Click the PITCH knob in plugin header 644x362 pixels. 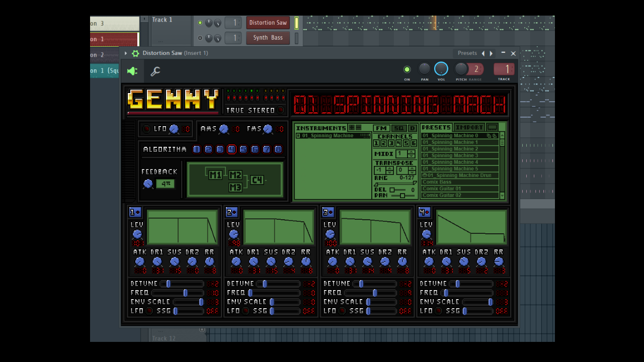pyautogui.click(x=461, y=69)
